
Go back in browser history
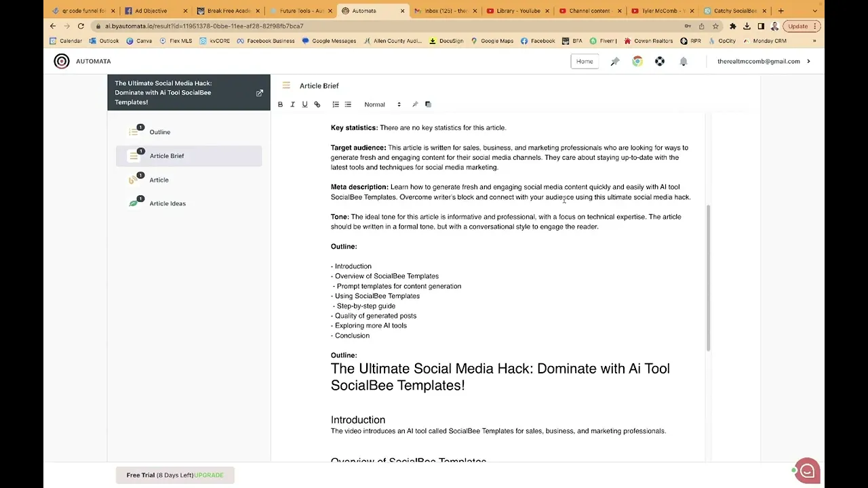point(53,26)
